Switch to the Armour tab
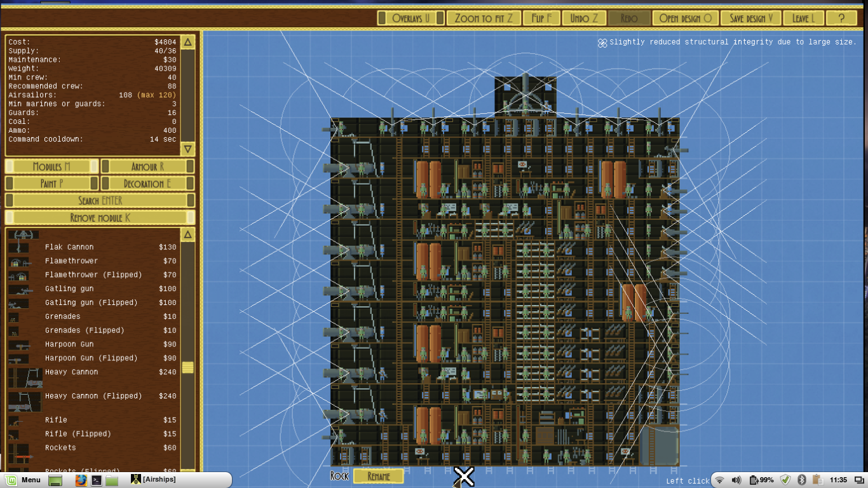This screenshot has height=488, width=868. point(147,166)
